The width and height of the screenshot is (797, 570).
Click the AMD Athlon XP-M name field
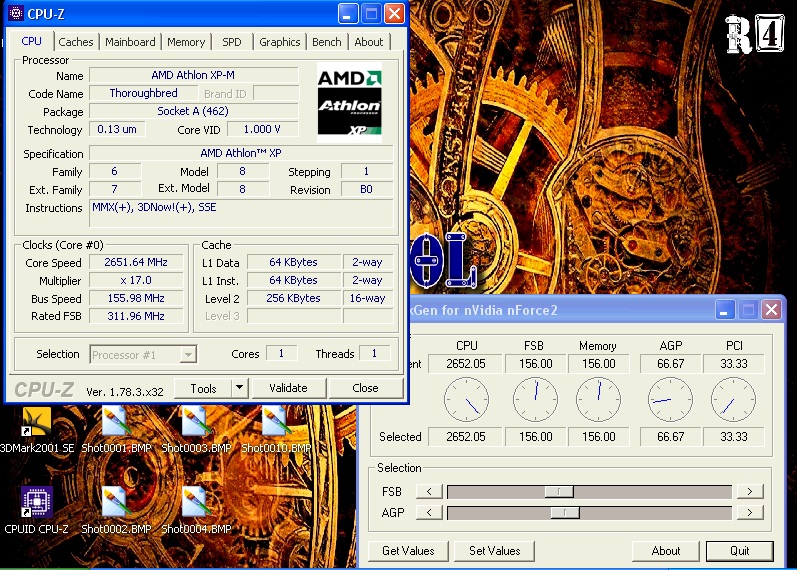point(194,75)
